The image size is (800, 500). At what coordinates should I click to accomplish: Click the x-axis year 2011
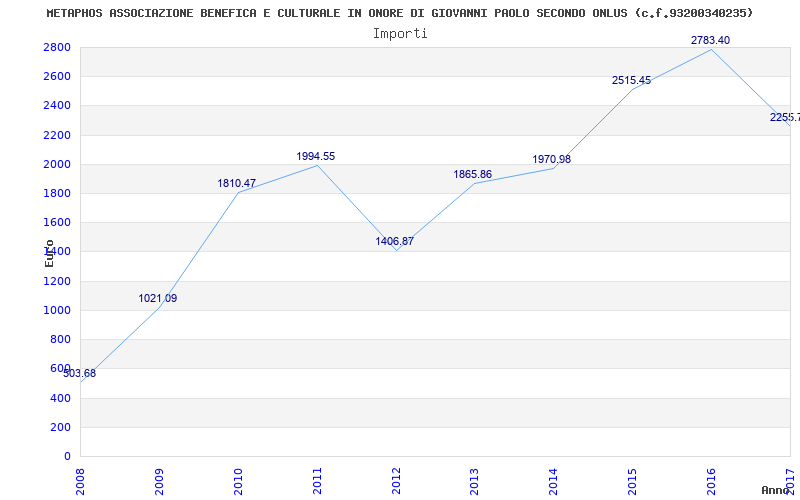point(317,481)
